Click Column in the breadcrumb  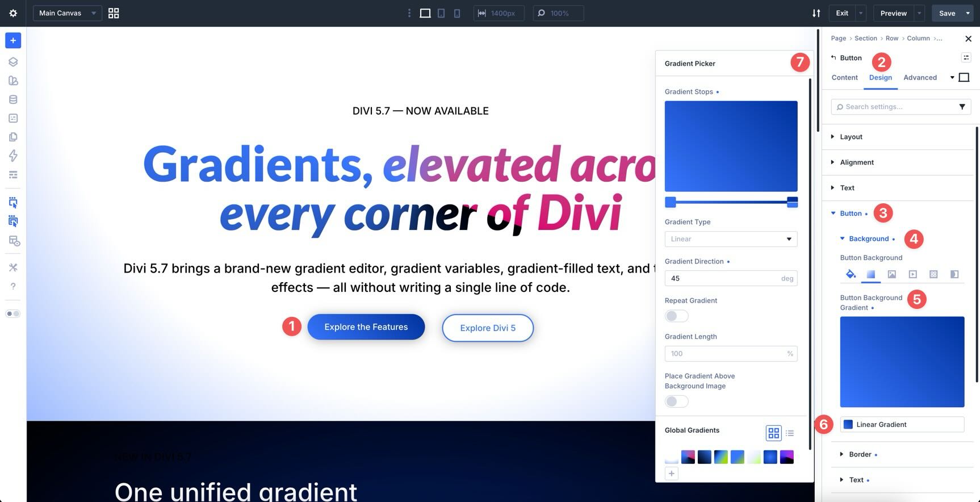[918, 38]
